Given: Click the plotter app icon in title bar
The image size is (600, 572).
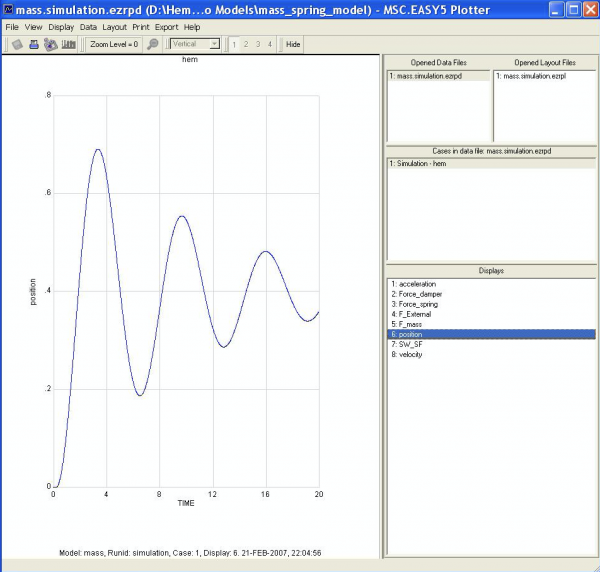Looking at the screenshot, I should [8, 9].
